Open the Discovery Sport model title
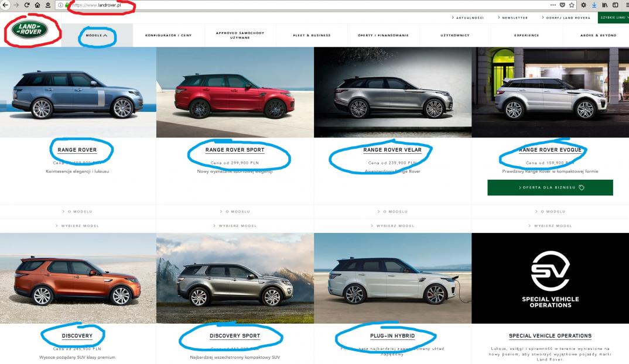The height and width of the screenshot is (364, 629). click(235, 336)
